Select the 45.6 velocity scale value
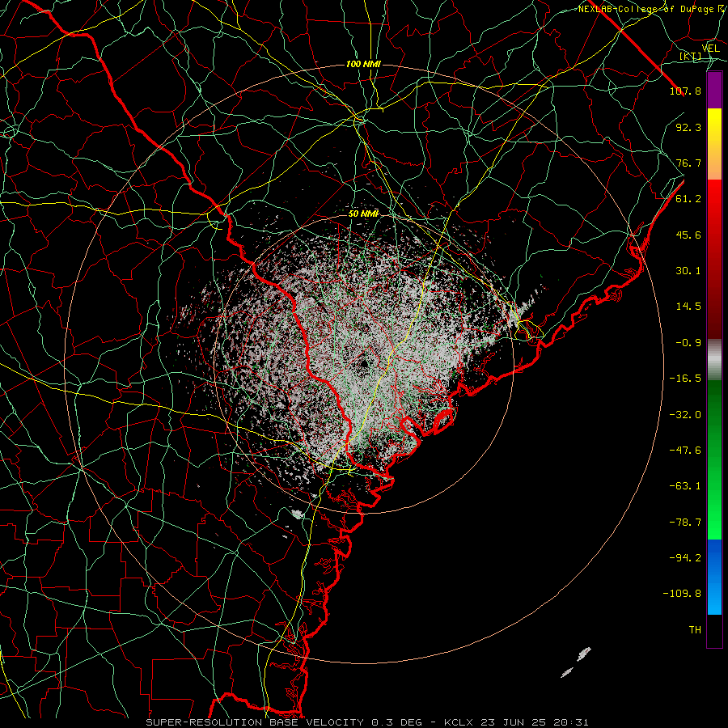This screenshot has width=728, height=728. [688, 235]
